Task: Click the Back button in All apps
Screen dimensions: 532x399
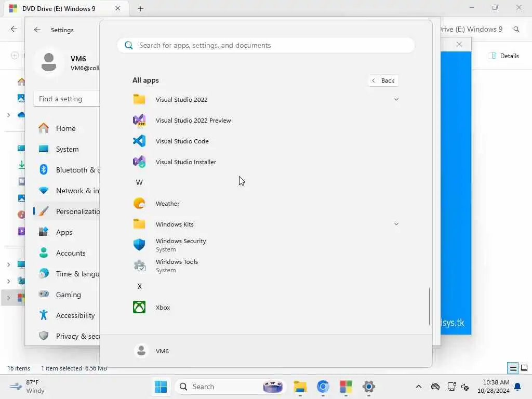Action: [x=383, y=81]
